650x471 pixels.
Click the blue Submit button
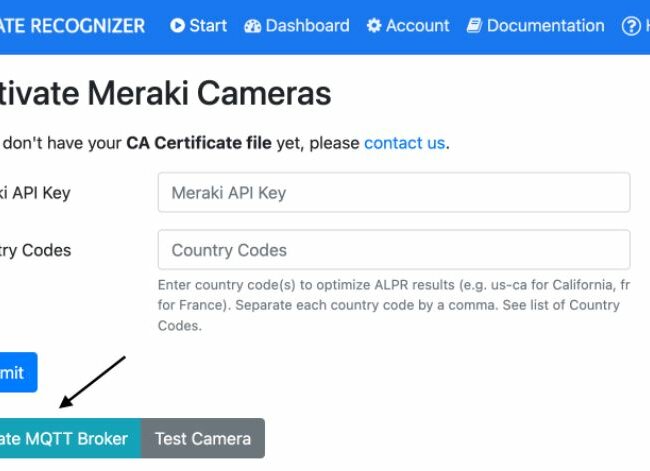(x=19, y=372)
